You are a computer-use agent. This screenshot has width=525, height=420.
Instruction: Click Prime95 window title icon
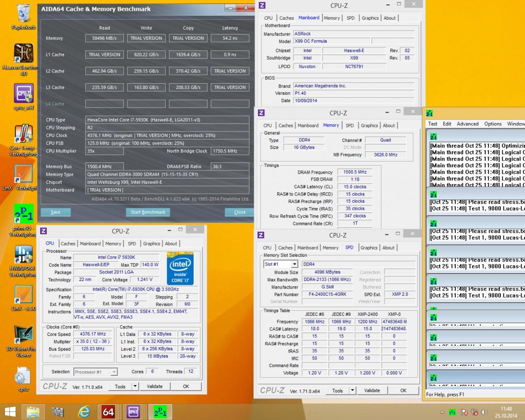(430, 113)
